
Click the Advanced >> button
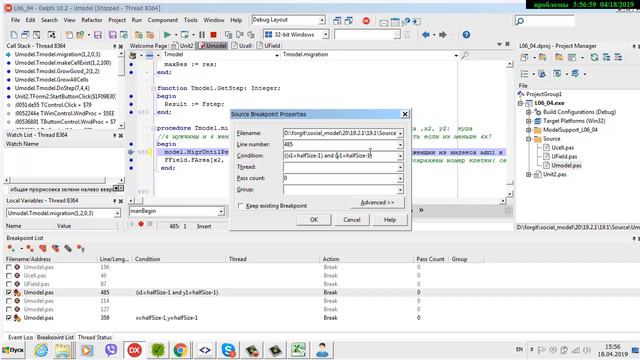coord(377,202)
